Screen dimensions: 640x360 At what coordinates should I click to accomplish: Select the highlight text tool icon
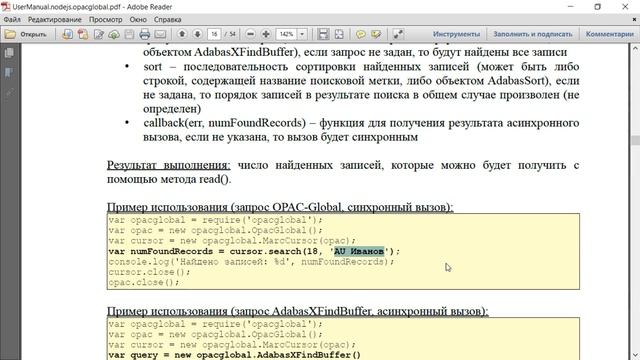point(376,34)
